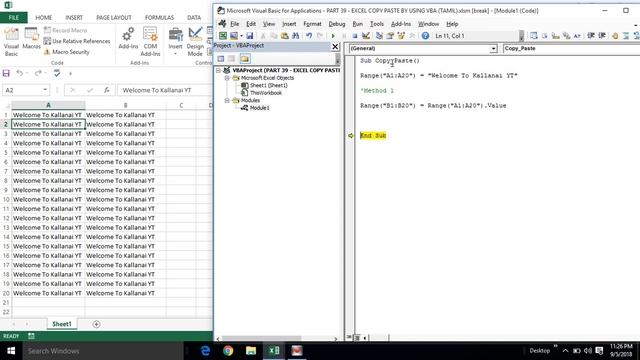Toggle Use Relative References option
This screenshot has width=640, height=360.
(x=77, y=41)
